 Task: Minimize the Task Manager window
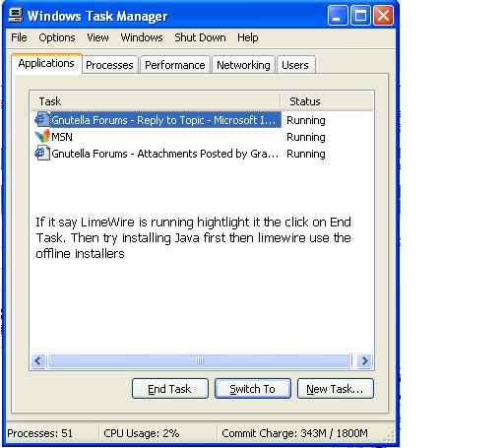(338, 16)
